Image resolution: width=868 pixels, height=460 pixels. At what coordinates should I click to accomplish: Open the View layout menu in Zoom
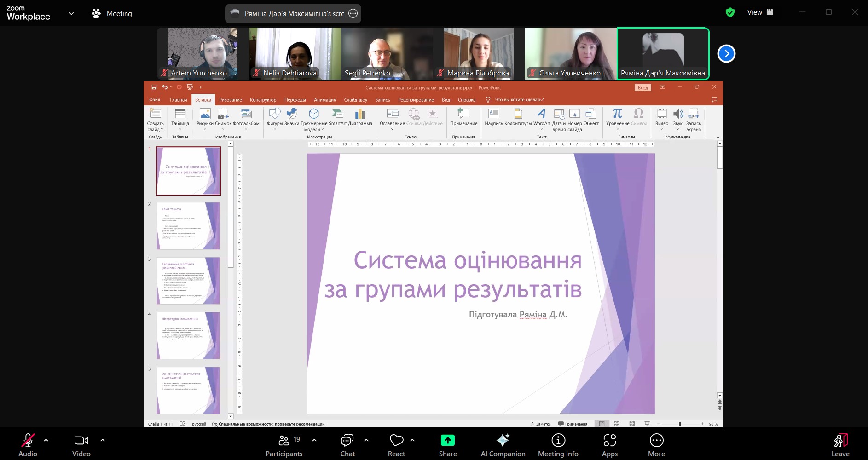click(760, 12)
